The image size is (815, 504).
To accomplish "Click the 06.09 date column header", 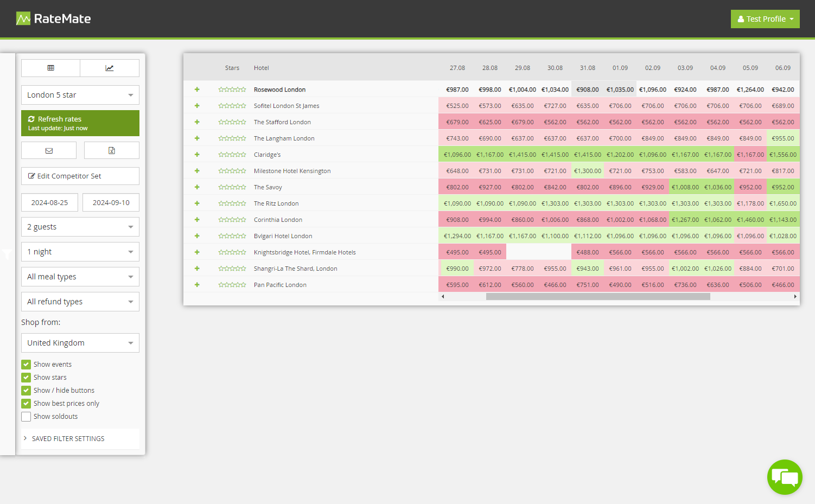I will 783,68.
